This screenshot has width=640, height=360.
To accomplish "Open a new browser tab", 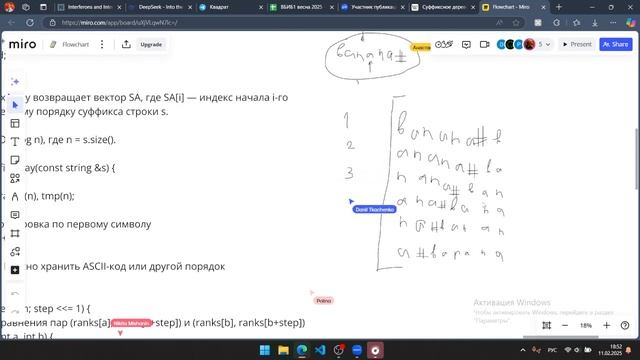I will click(559, 7).
